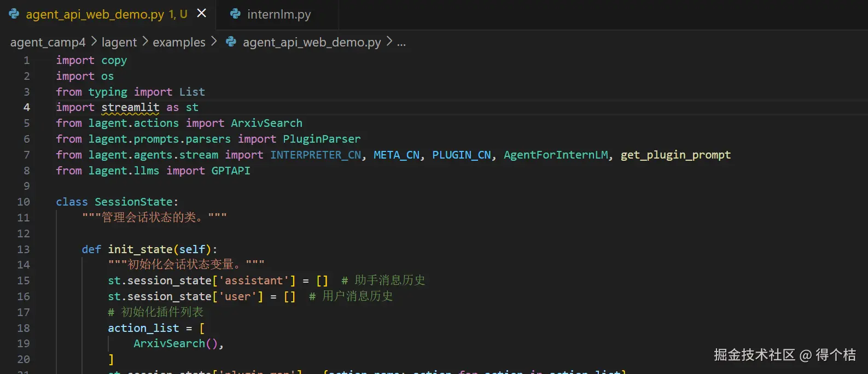Click the Python icon on agent_api_web_demo.py tab
This screenshot has width=868, height=374.
pos(14,14)
